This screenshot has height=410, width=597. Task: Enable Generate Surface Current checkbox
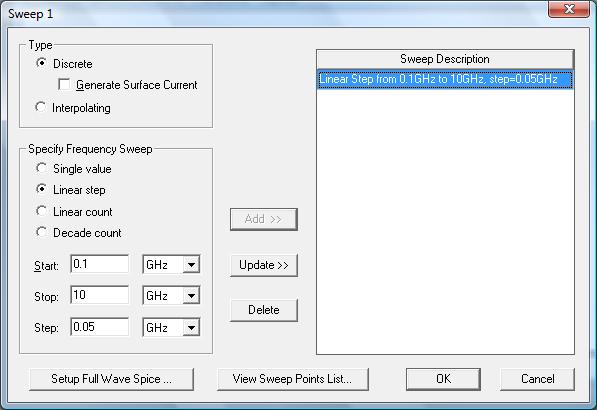(64, 84)
